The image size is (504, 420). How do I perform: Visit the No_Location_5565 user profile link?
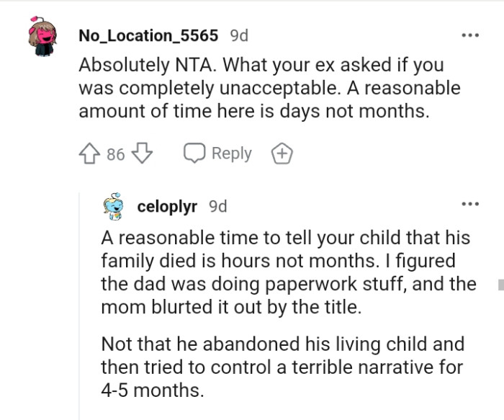tap(148, 35)
